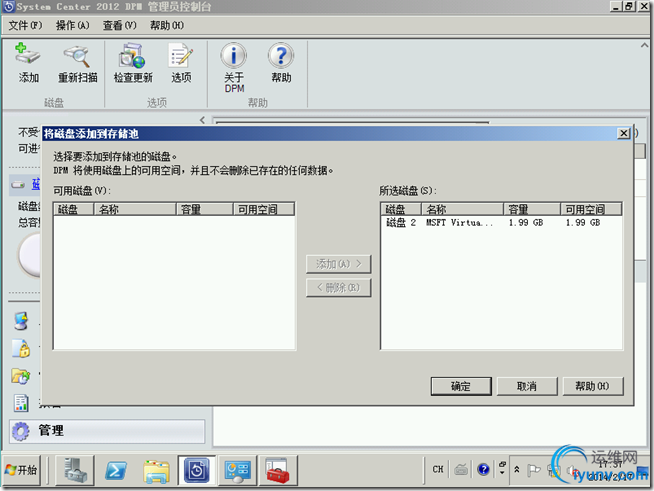The image size is (654, 491).
Task: Close the add disks to storage pool dialog
Action: 623,133
